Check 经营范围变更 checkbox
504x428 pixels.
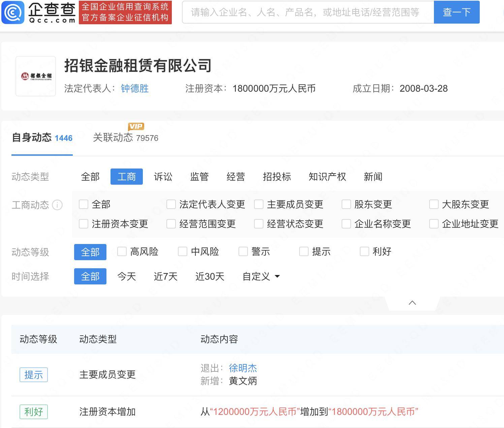point(171,224)
